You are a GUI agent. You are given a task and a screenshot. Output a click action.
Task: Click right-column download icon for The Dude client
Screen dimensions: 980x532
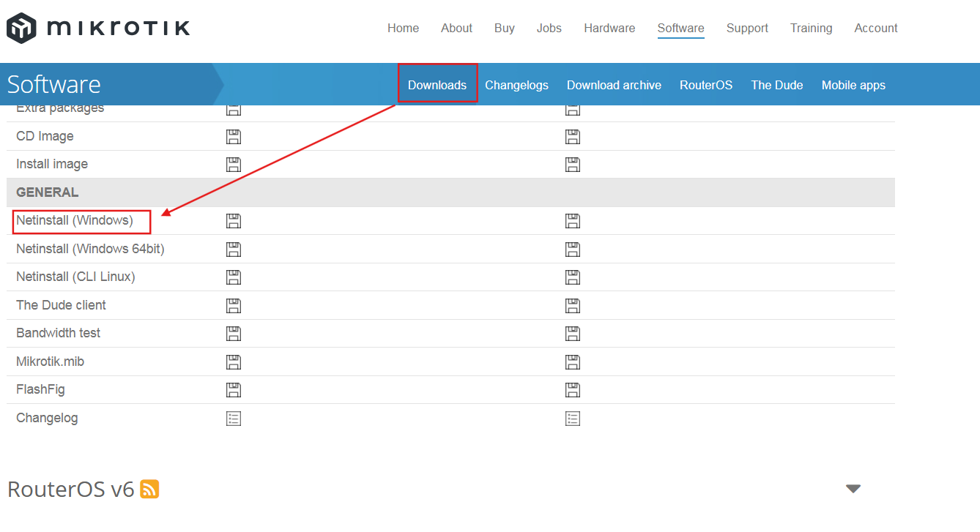click(x=573, y=306)
